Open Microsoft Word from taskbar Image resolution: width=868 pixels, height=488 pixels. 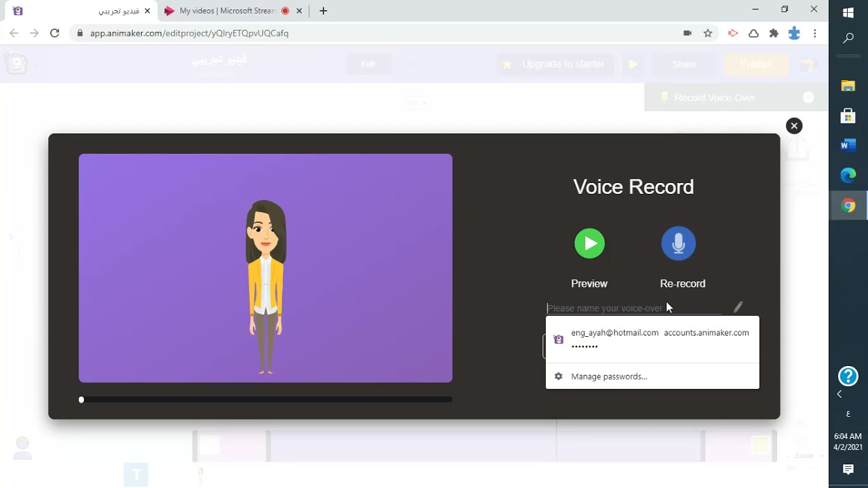coord(848,146)
